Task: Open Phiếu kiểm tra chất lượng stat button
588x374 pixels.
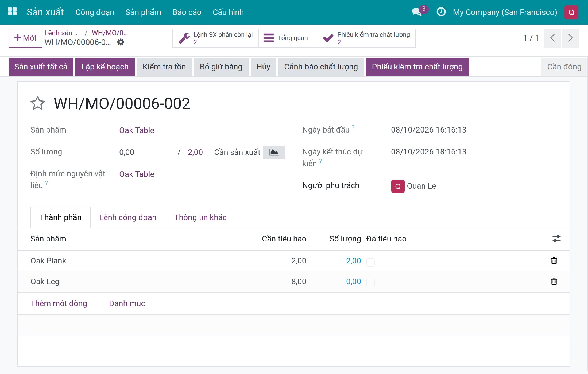Action: point(366,38)
